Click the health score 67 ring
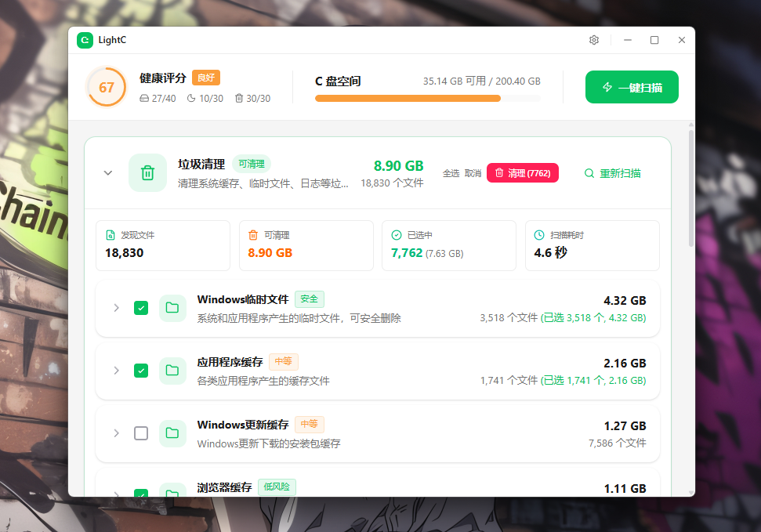Screen dimensions: 761x532 coord(107,88)
